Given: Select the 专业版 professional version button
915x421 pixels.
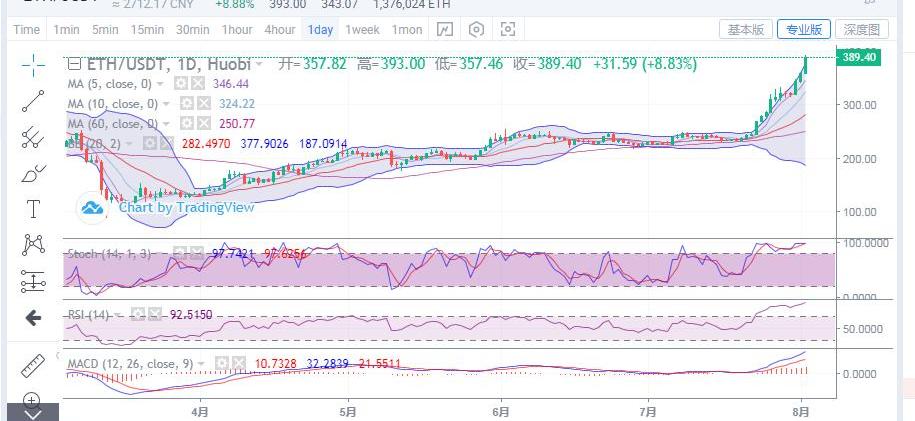Looking at the screenshot, I should click(x=804, y=29).
